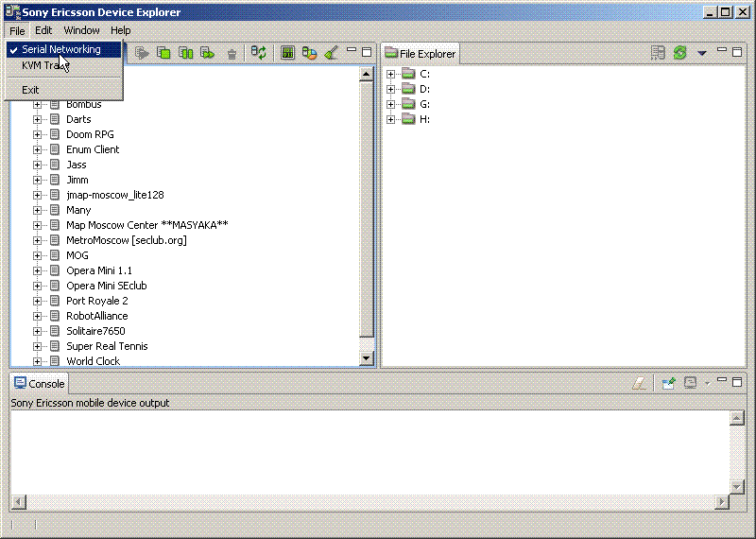Expand the Jimm application node
The image size is (756, 539).
37,180
